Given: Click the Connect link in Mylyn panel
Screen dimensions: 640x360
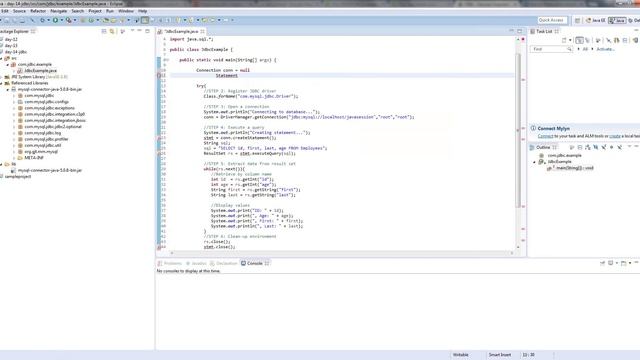Looking at the screenshot, I should coord(545,136).
